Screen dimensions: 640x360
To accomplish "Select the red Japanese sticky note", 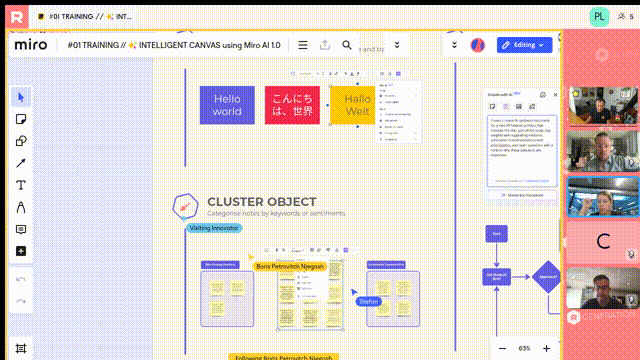I will click(x=292, y=105).
